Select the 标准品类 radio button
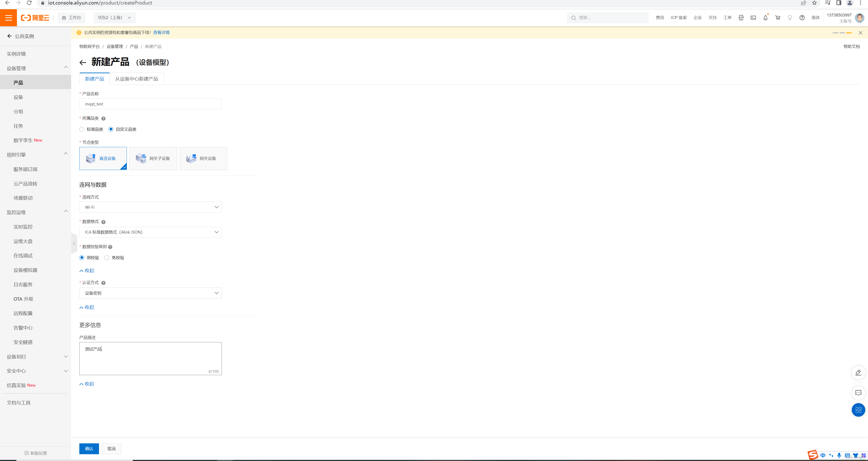The width and height of the screenshot is (868, 461). tap(82, 129)
